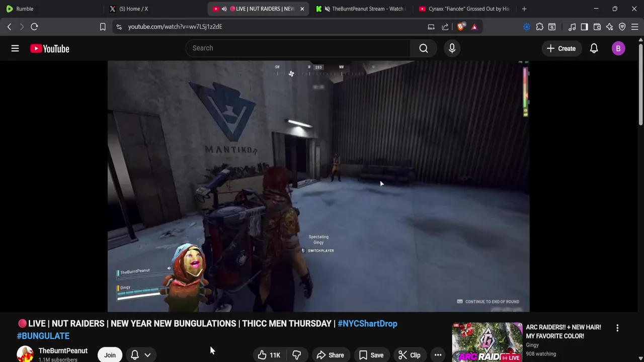The height and width of the screenshot is (362, 644).
Task: Open ARC RAIDERS + NEW HAIR video title
Action: 563,331
